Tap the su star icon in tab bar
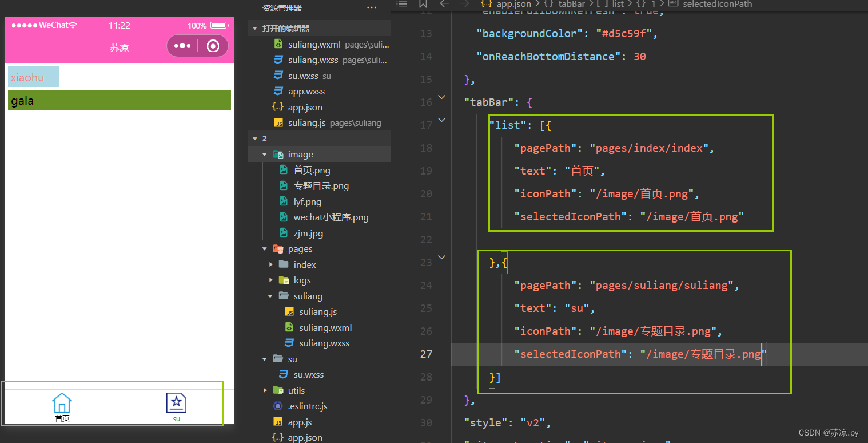 click(x=176, y=403)
